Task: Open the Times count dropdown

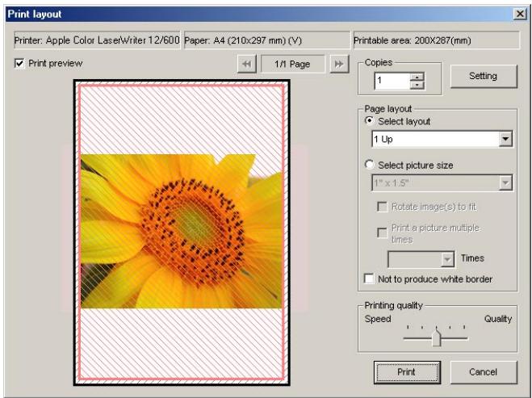Action: coord(447,260)
